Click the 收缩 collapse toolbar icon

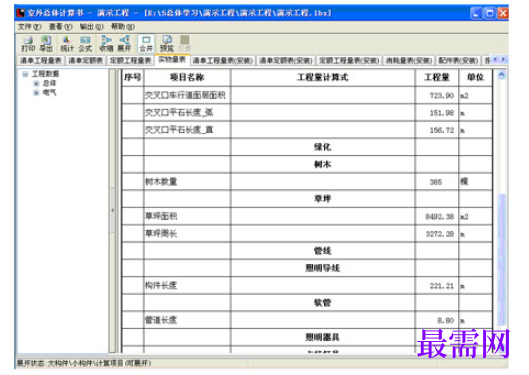pyautogui.click(x=106, y=44)
